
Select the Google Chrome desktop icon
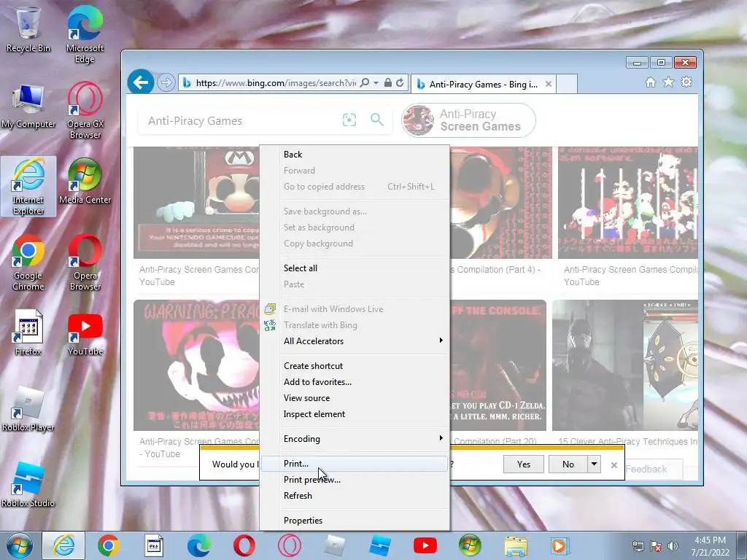point(28,262)
